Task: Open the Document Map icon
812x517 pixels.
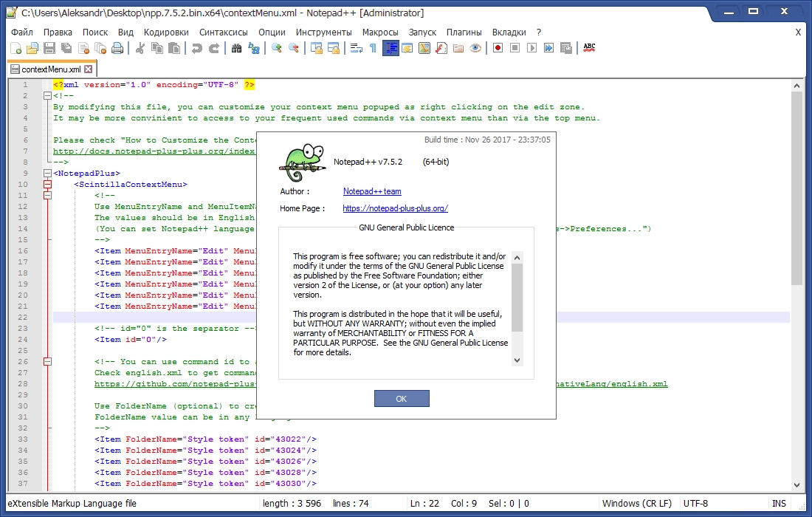Action: pos(424,48)
